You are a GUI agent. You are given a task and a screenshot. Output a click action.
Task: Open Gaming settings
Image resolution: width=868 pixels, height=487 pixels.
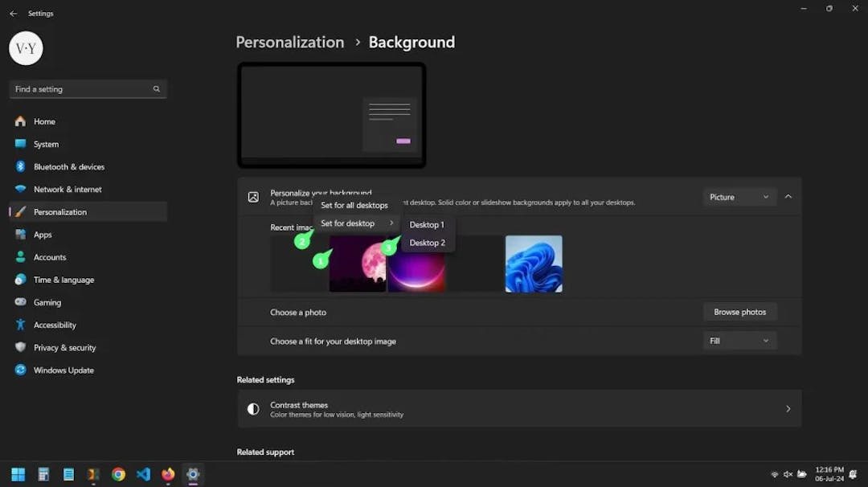(x=48, y=301)
